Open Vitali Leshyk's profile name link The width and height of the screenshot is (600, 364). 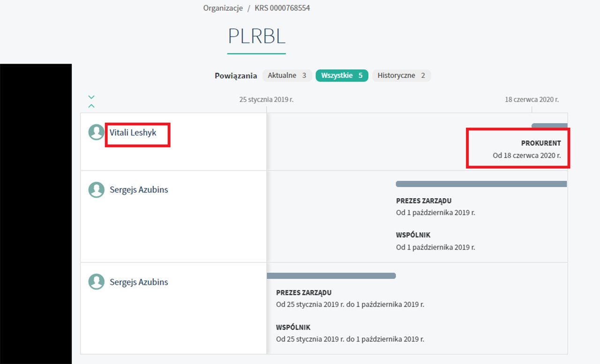133,133
